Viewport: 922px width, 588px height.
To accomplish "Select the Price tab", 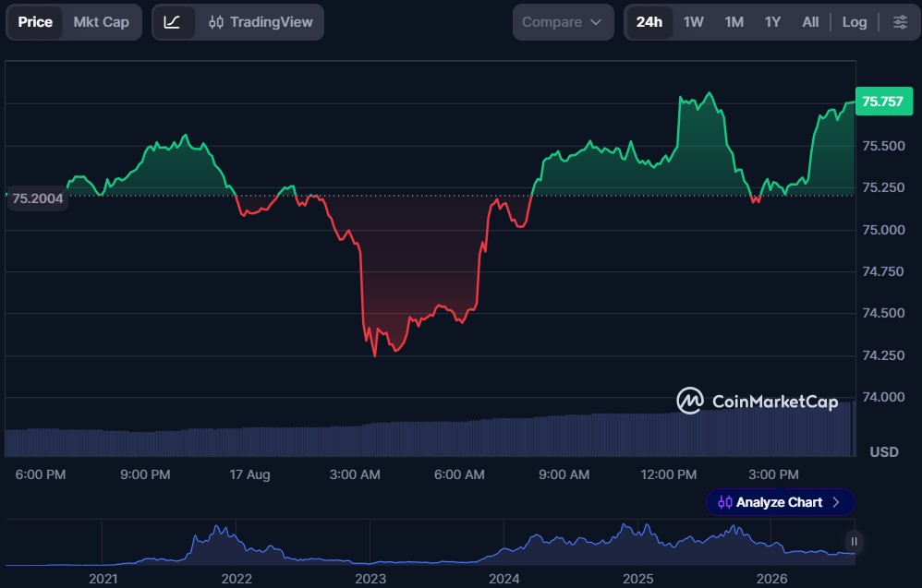I will (x=35, y=22).
